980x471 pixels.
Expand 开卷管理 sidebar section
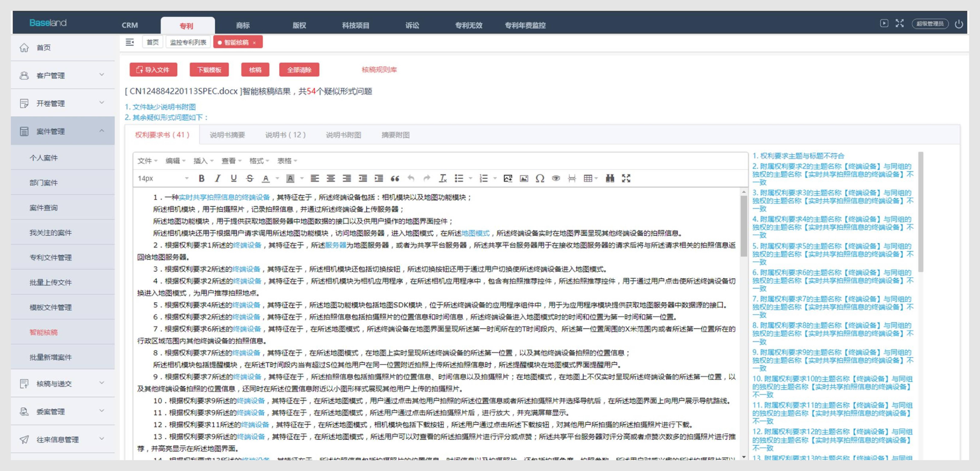[63, 103]
